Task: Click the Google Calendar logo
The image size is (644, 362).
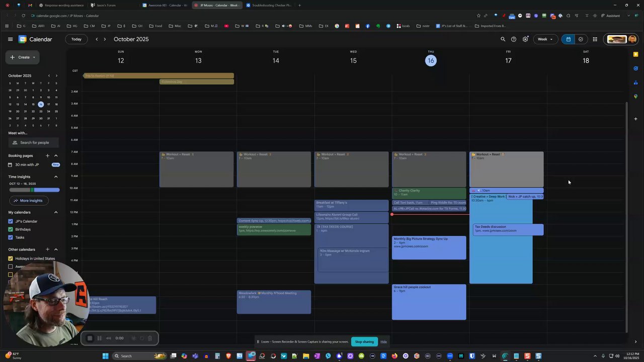Action: 23,39
